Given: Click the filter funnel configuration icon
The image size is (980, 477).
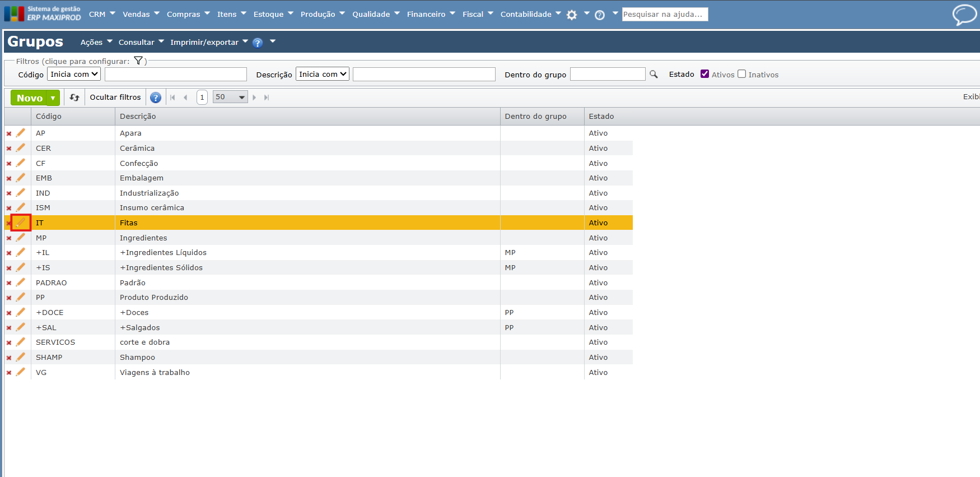Looking at the screenshot, I should click(138, 61).
